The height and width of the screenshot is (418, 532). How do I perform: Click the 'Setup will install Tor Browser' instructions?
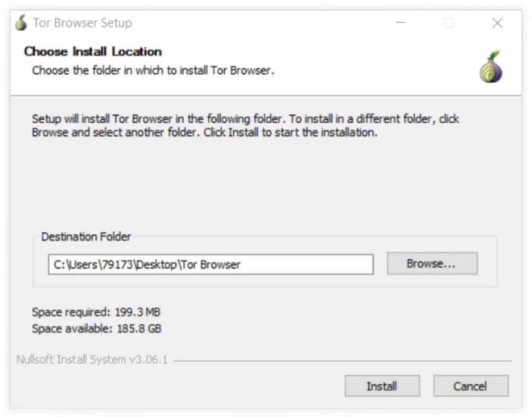[x=245, y=125]
